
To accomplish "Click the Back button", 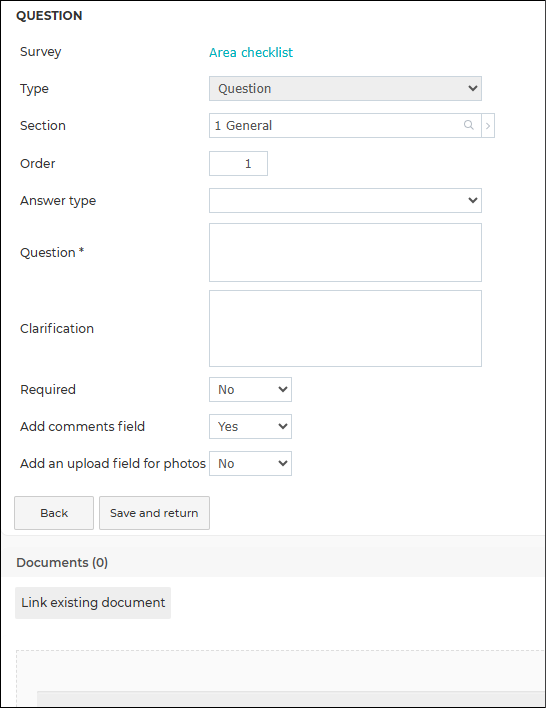I will pos(54,513).
